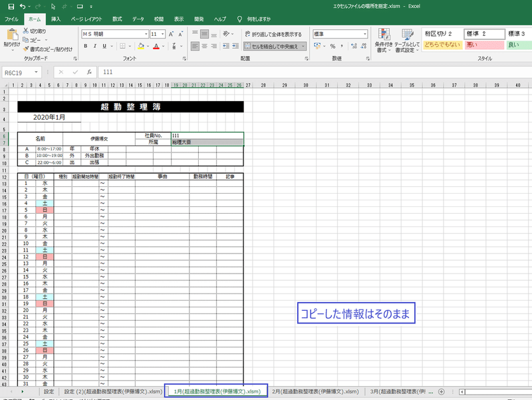532x400 pixels.
Task: Toggle center text horizontally
Action: coord(204,46)
